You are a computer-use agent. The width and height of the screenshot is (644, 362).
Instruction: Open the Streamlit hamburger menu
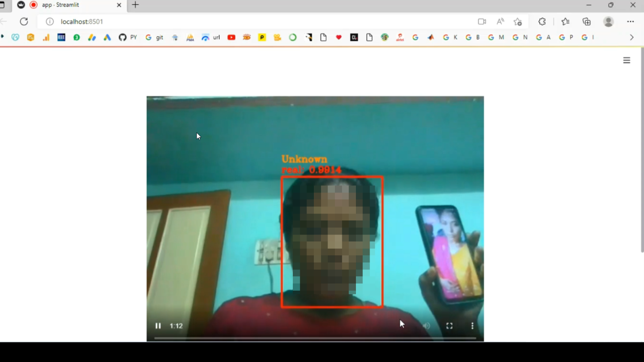pos(627,60)
